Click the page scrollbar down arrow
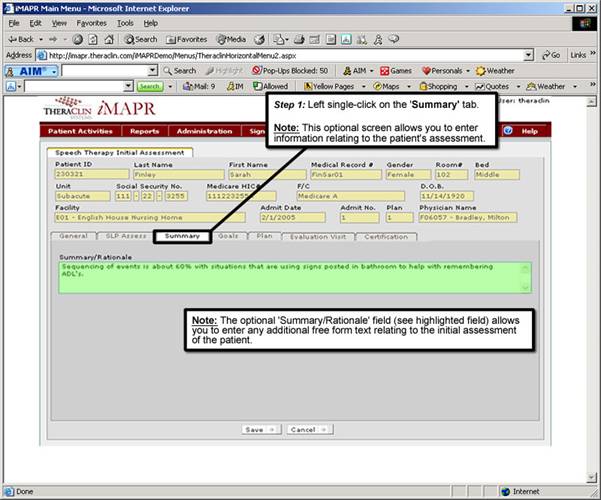 [x=591, y=478]
